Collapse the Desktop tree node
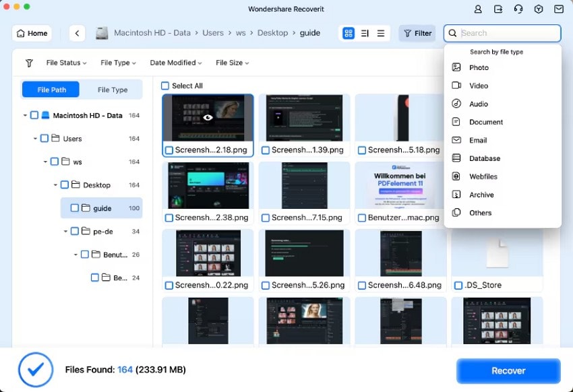This screenshot has width=573, height=392. point(55,185)
